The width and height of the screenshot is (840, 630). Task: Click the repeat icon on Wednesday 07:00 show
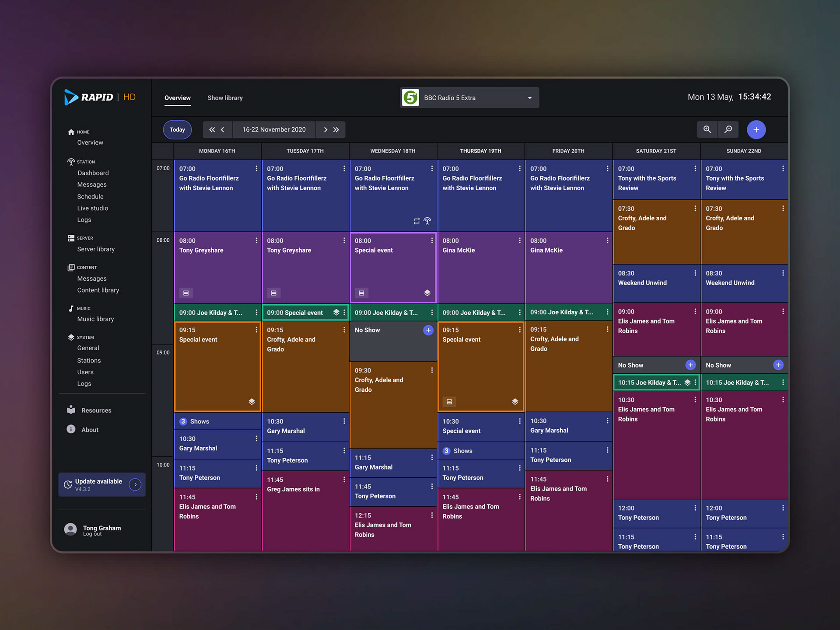click(416, 221)
